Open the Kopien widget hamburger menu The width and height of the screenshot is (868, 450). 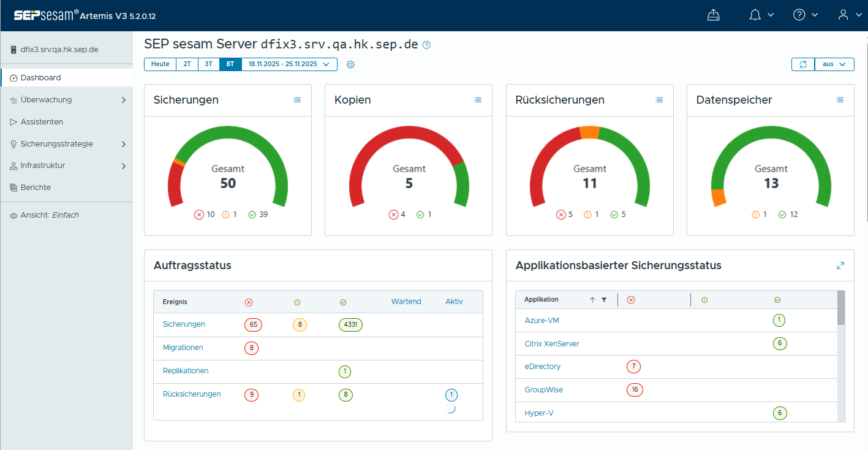coord(478,99)
